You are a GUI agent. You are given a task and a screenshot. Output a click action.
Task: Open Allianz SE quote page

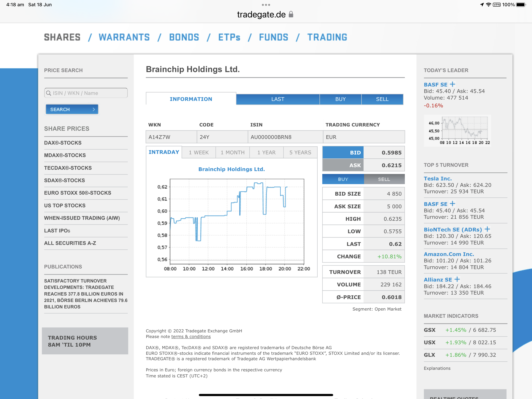coord(438,280)
